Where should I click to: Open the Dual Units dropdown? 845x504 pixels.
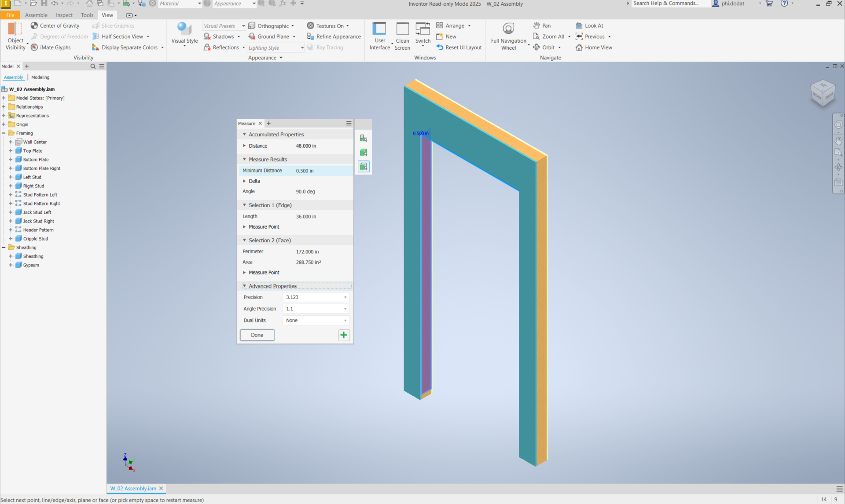[x=316, y=321]
